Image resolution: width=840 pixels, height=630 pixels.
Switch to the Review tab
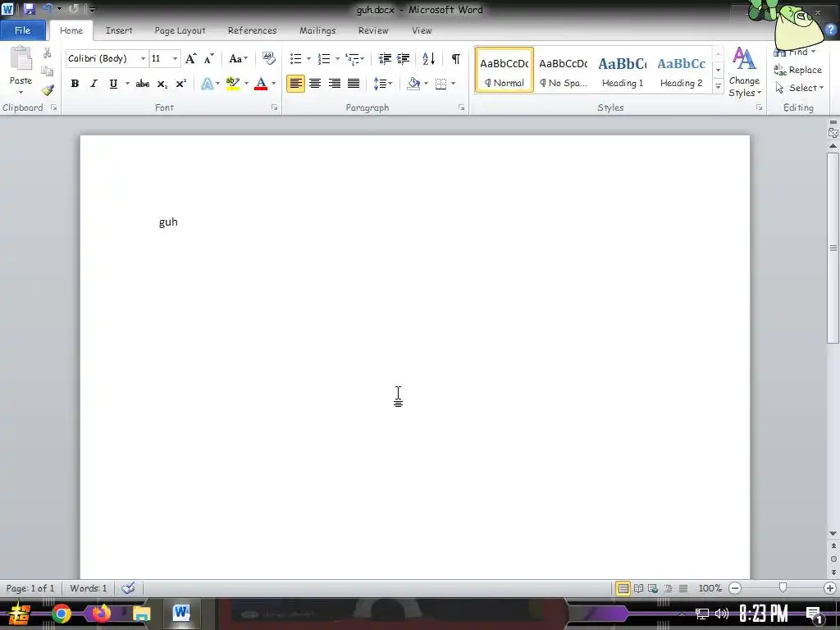point(373,30)
